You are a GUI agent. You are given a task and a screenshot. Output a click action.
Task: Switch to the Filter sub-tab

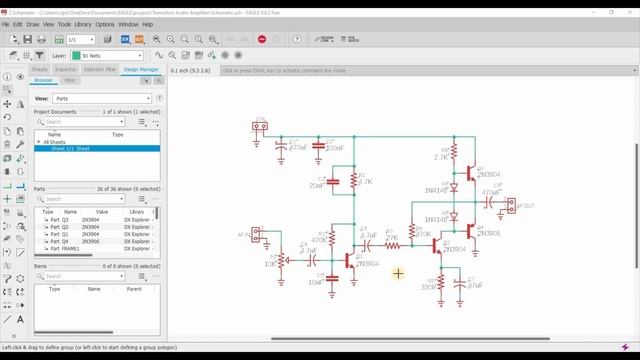pyautogui.click(x=70, y=80)
